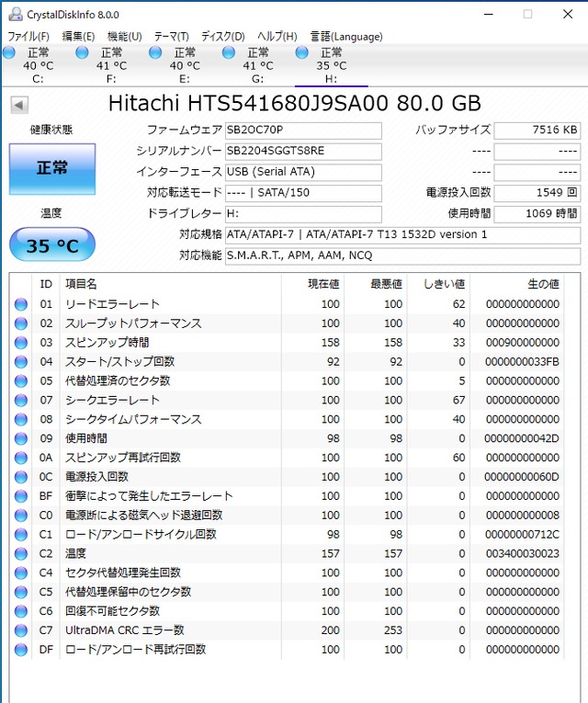Viewport: 588px width, 703px height.
Task: Click the status orb for attribute 07 シークエラーレート
Action: tap(20, 400)
